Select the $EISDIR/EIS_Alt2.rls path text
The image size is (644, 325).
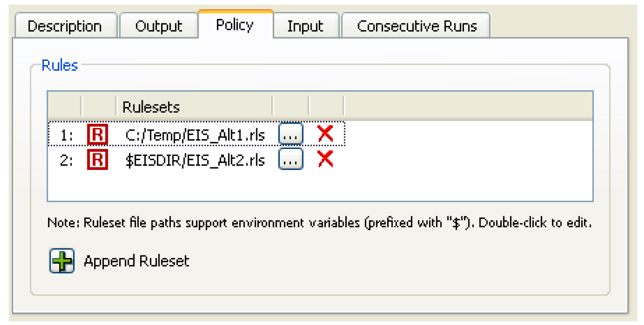click(x=195, y=161)
